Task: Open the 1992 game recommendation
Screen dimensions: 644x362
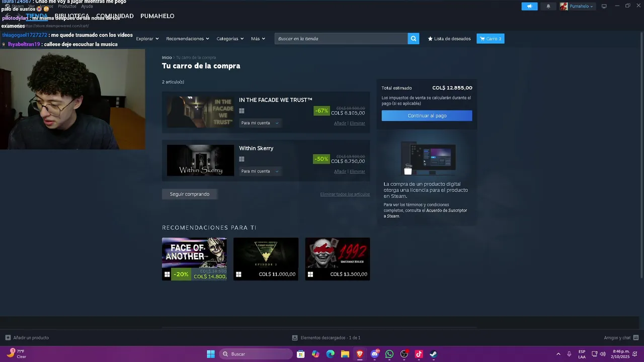Action: click(338, 259)
